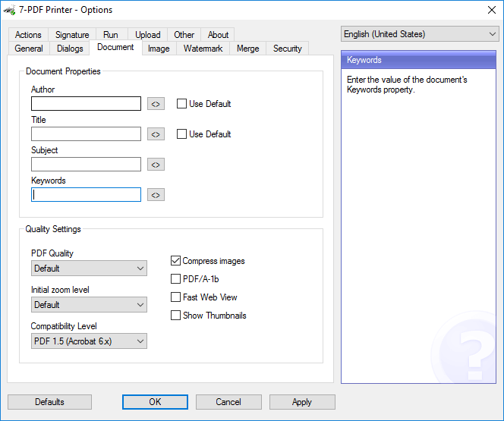Click the macro button beside Title field
The width and height of the screenshot is (504, 421).
point(156,134)
